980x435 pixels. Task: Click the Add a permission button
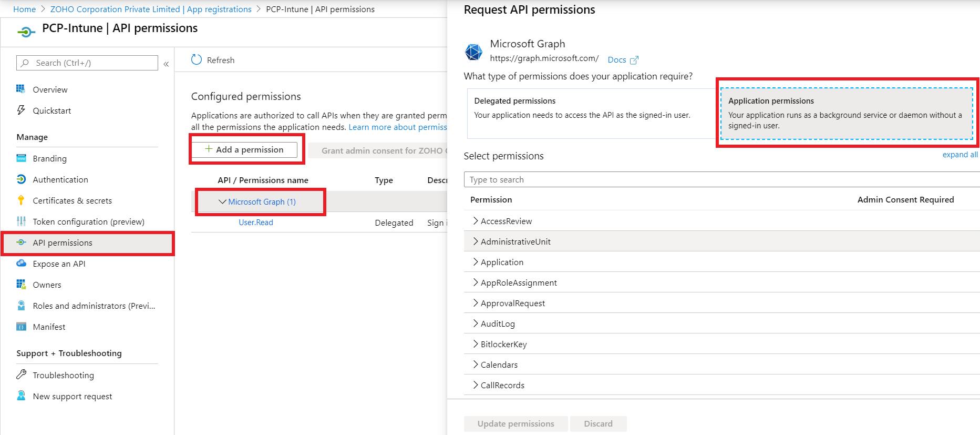coord(246,149)
